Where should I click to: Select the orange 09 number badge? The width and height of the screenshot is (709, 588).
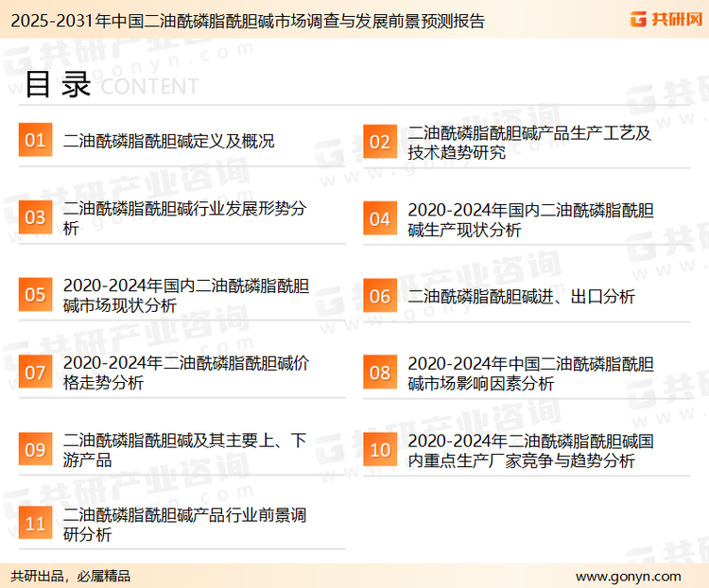35,449
